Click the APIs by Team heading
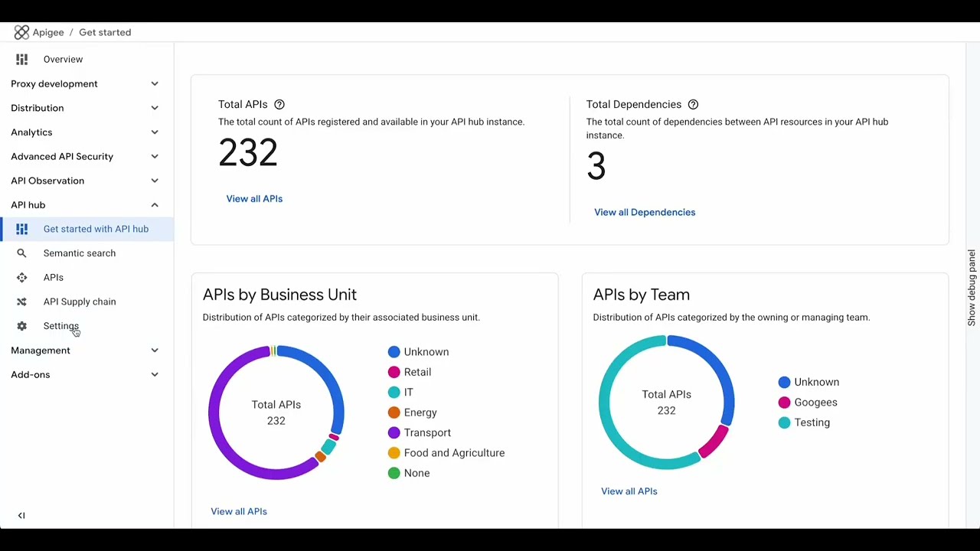 tap(642, 295)
